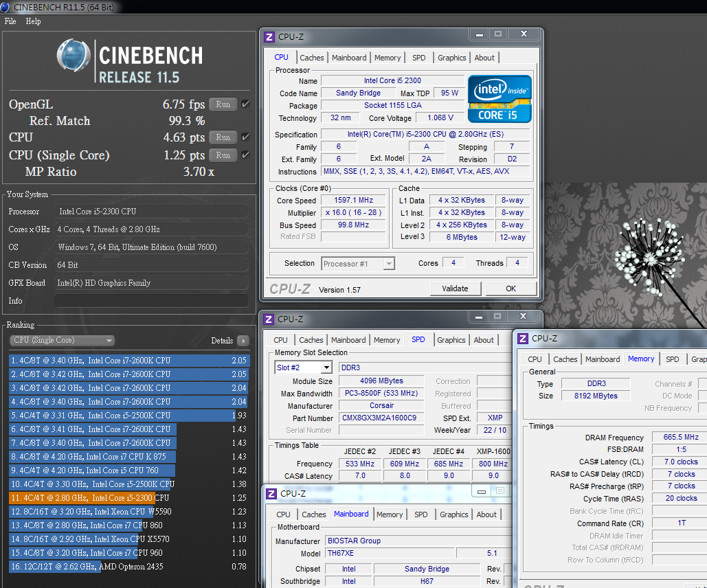Toggle the CPU (Single Core) test checkbox
The height and width of the screenshot is (588, 707).
click(x=245, y=155)
